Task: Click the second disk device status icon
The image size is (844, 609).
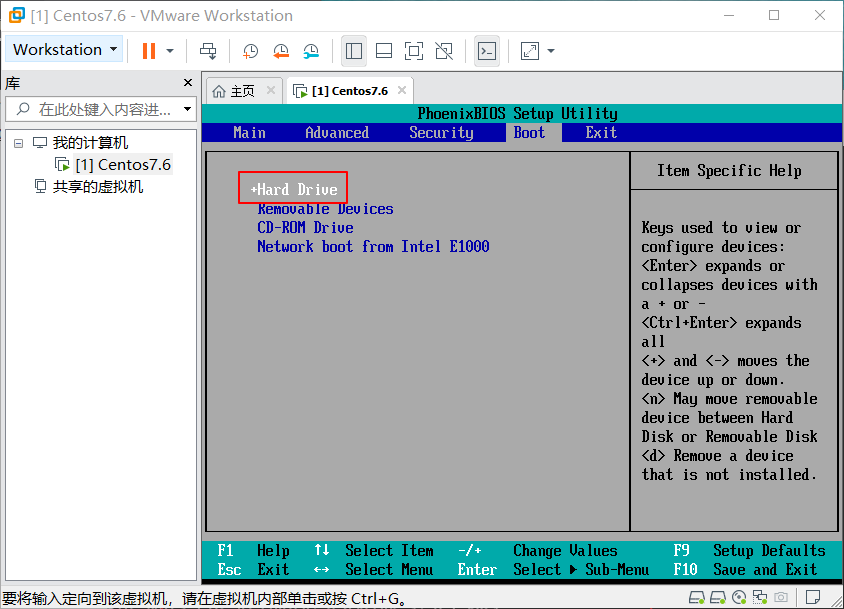Action: tap(718, 597)
